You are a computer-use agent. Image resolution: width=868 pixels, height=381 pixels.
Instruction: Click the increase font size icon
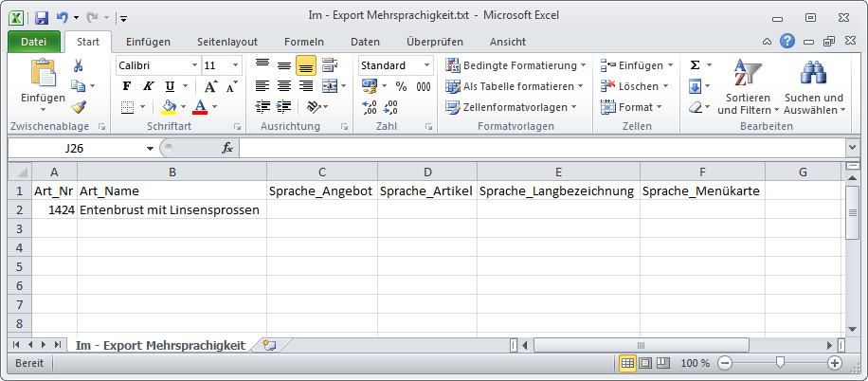[x=211, y=86]
